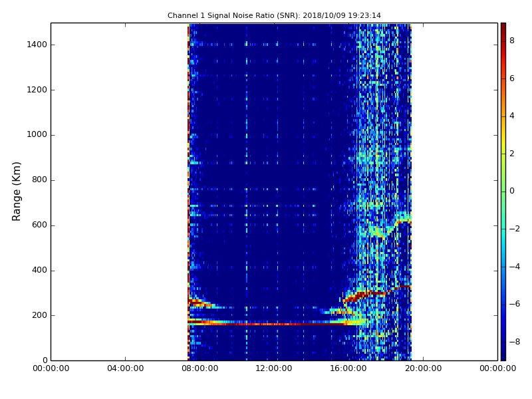
Task: Click the 1400 range tick label
Action: [x=37, y=45]
